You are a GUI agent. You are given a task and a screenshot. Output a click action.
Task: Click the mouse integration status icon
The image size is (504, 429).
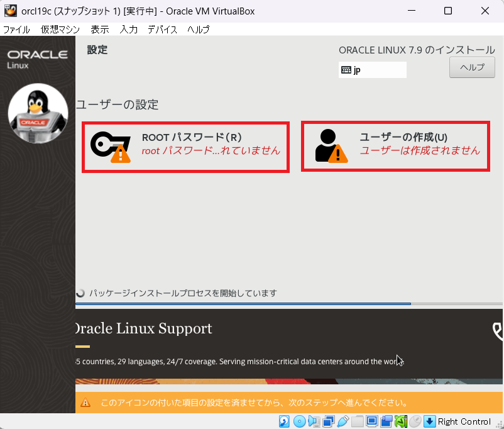pos(415,421)
